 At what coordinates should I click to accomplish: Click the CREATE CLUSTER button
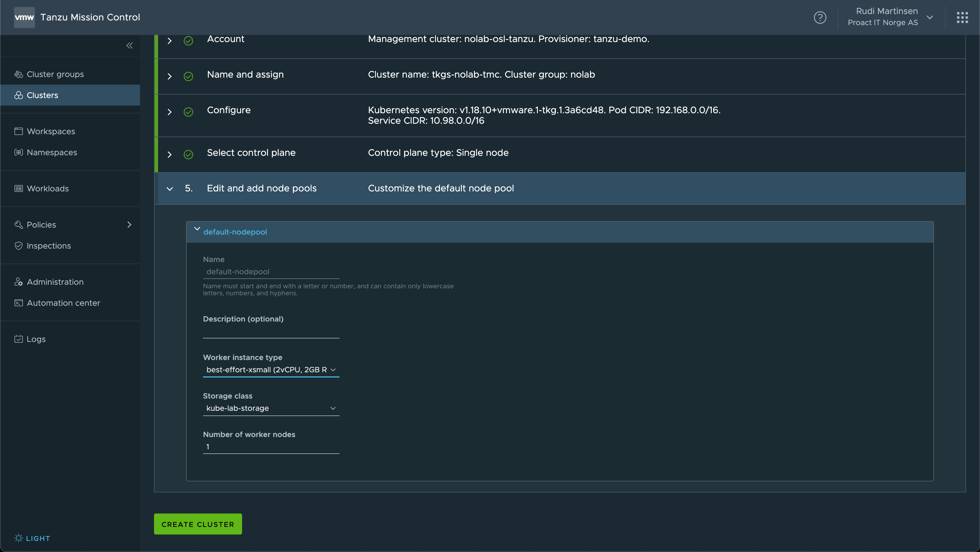(x=198, y=524)
